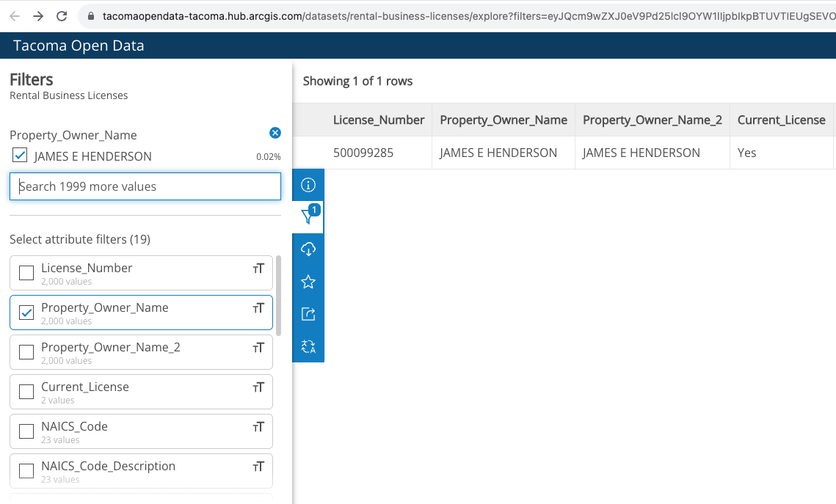Screen dimensions: 836x504
Task: Click text type icon for NAICS_Code_Description
Action: (258, 467)
